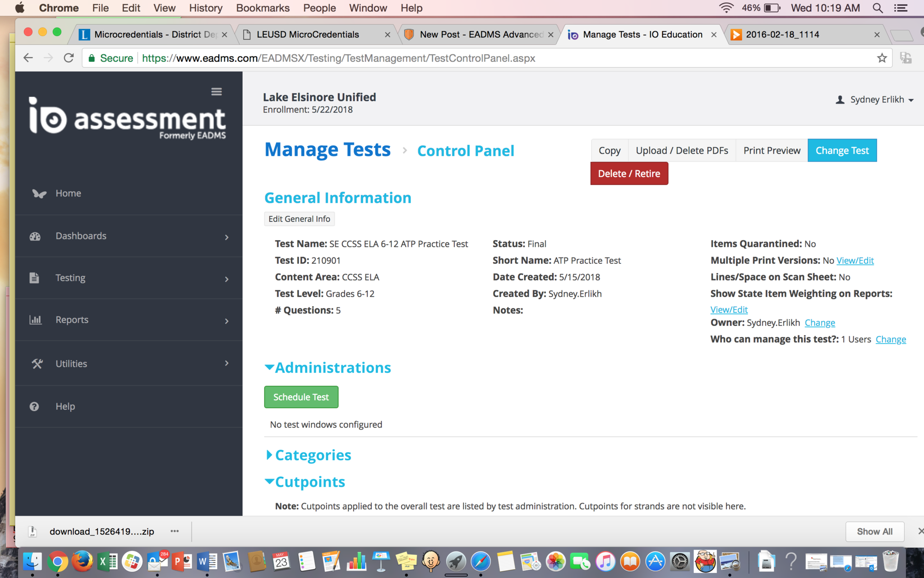Switch to LEUSD MicroCredentials tab
924x578 pixels.
click(308, 35)
